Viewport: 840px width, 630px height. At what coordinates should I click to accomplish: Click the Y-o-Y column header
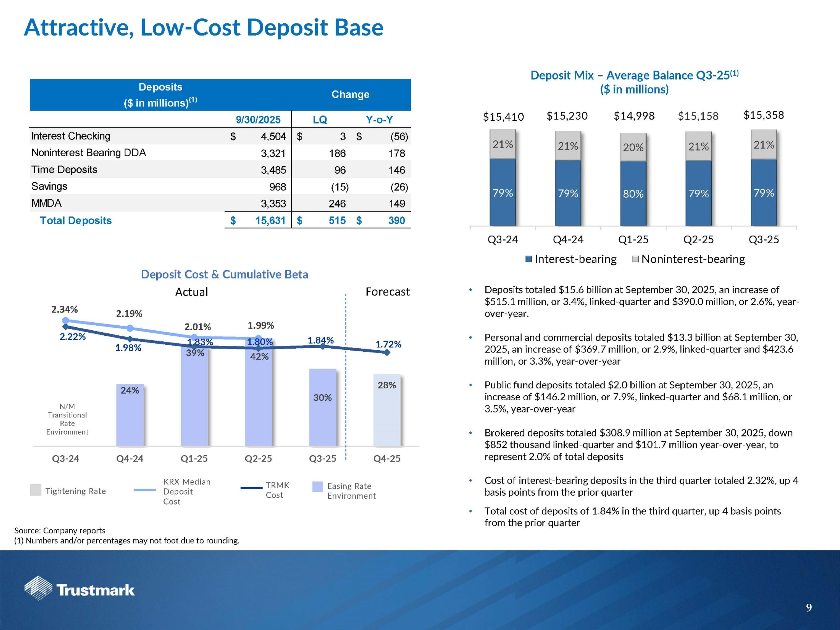click(379, 120)
